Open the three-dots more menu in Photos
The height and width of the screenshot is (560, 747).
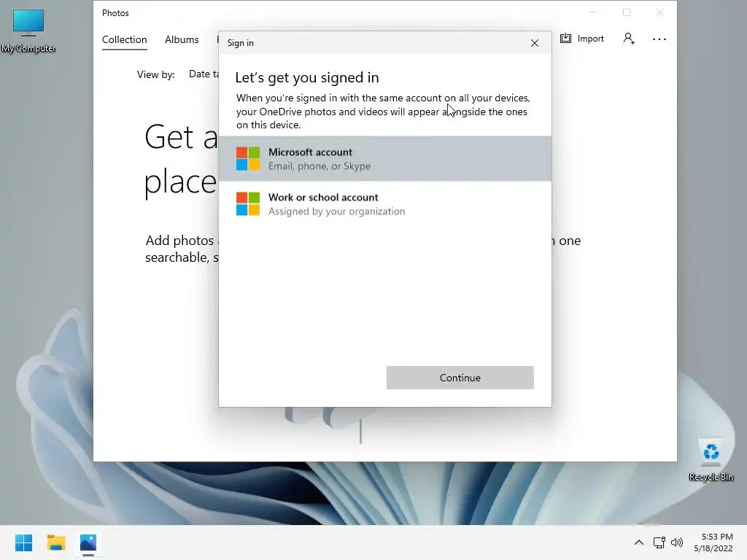coord(659,39)
